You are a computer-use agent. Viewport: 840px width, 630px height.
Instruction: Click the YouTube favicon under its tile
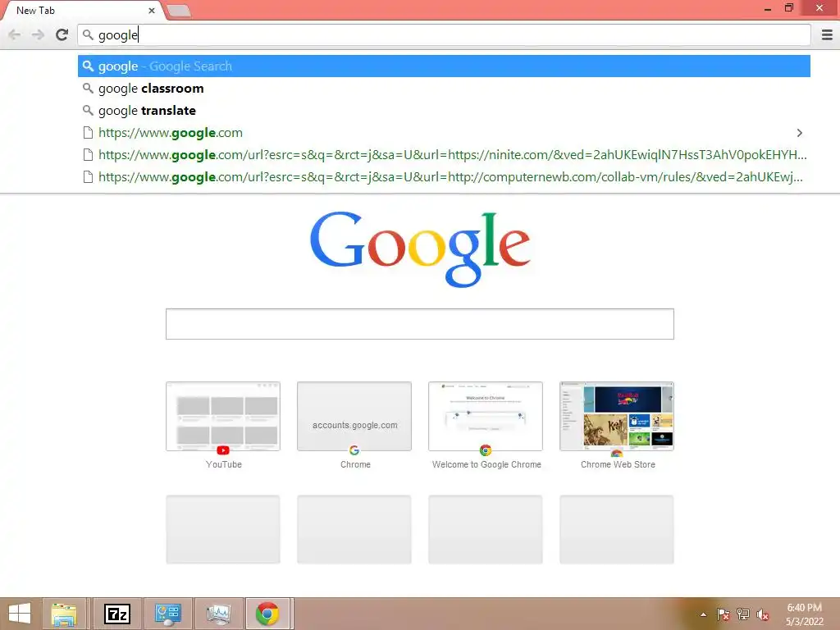(223, 450)
